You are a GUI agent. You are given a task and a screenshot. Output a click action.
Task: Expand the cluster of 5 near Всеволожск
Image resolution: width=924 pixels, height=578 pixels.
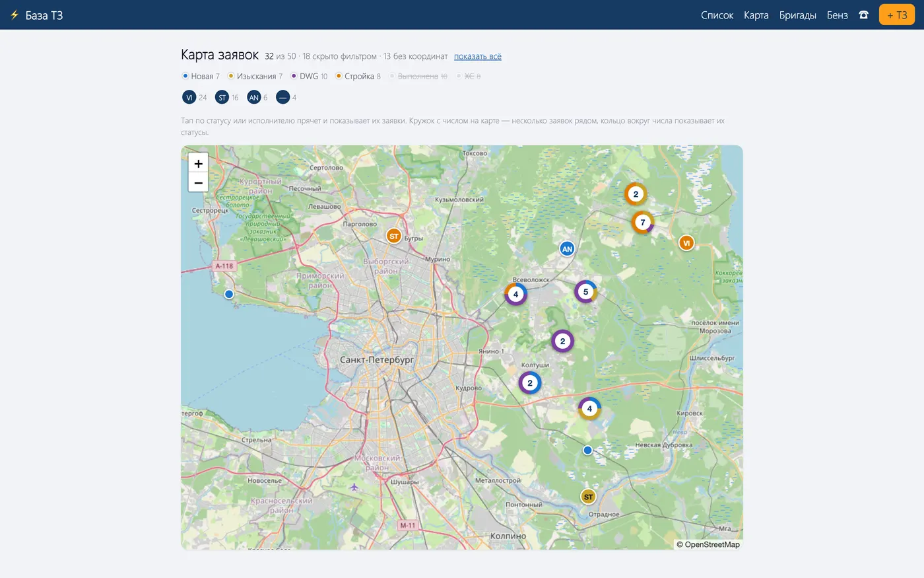coord(585,291)
